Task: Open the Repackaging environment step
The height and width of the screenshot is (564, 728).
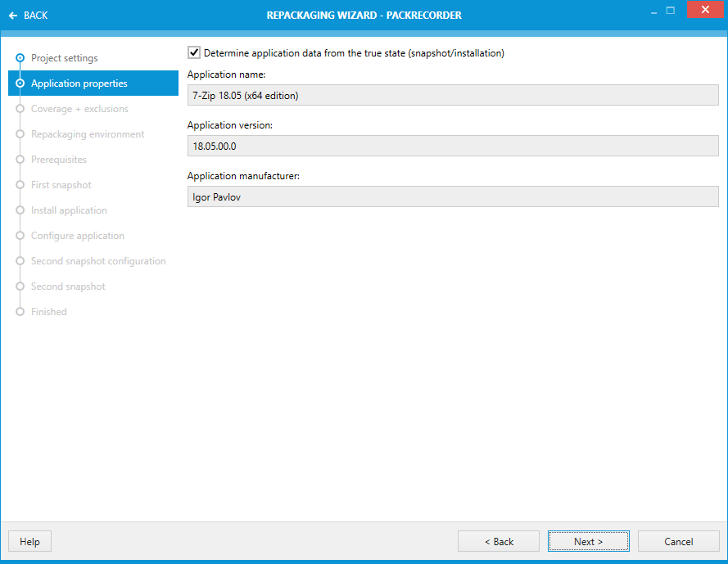Action: click(88, 134)
